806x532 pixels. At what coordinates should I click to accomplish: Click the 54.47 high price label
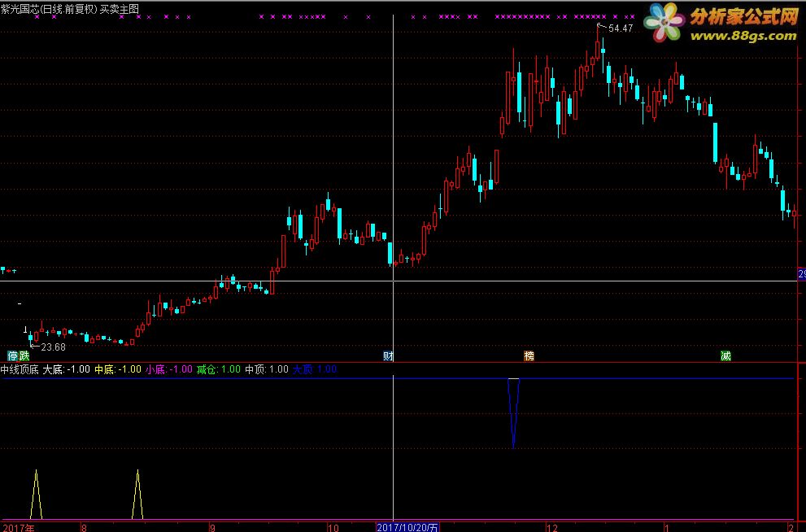621,28
